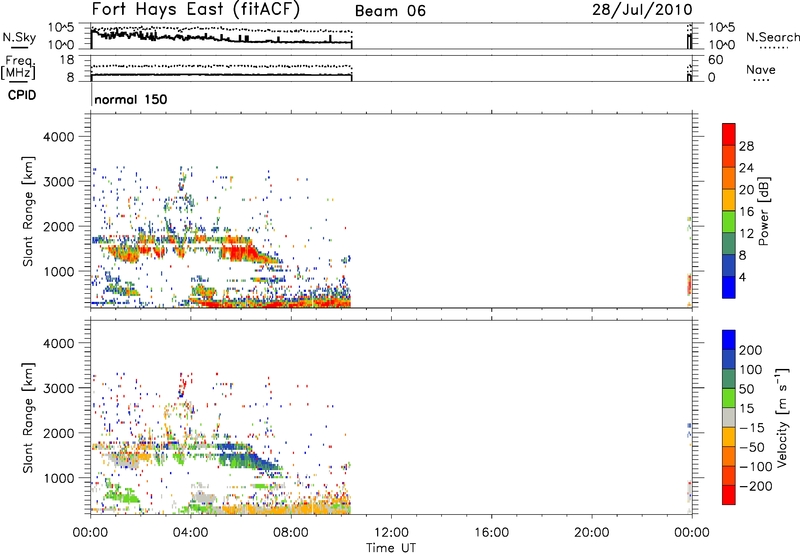Screen dimensions: 800x554
Task: Click the 18 tick on the frequency axis
Action: (x=67, y=60)
